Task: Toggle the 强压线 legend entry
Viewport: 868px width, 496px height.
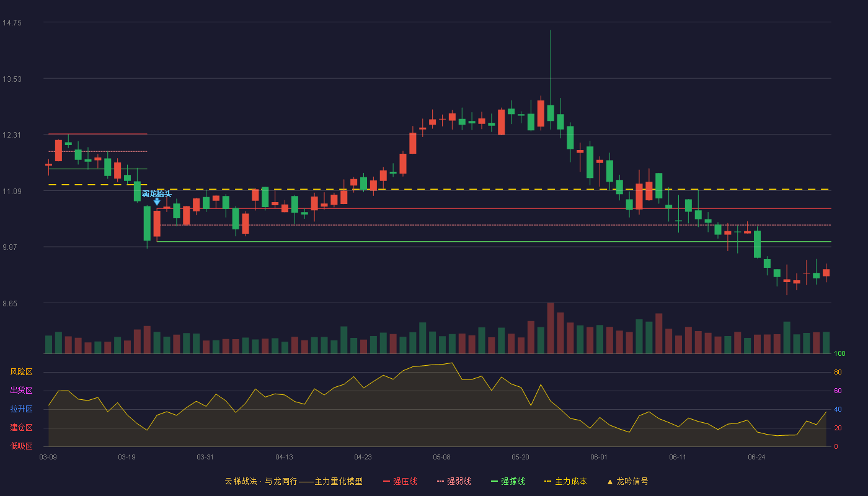Action: click(x=400, y=481)
